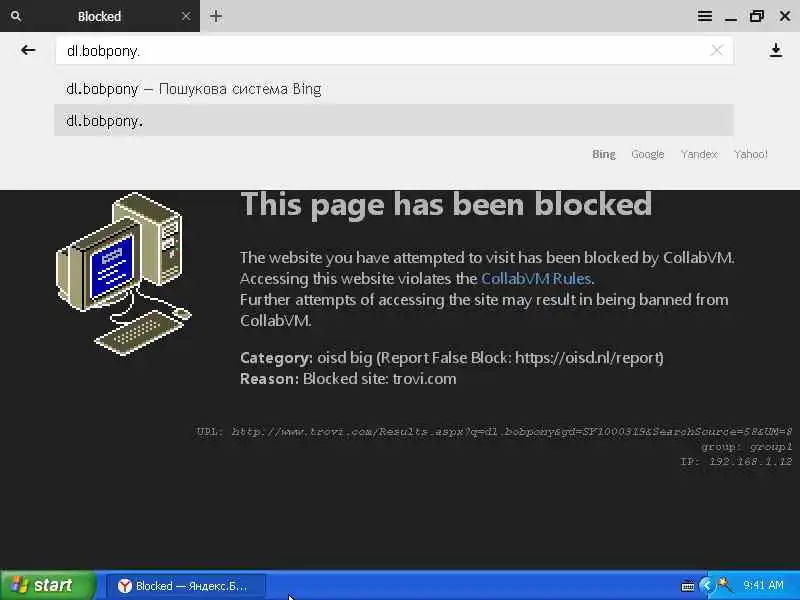Click the address bar containing dl.bobpony.

394,51
